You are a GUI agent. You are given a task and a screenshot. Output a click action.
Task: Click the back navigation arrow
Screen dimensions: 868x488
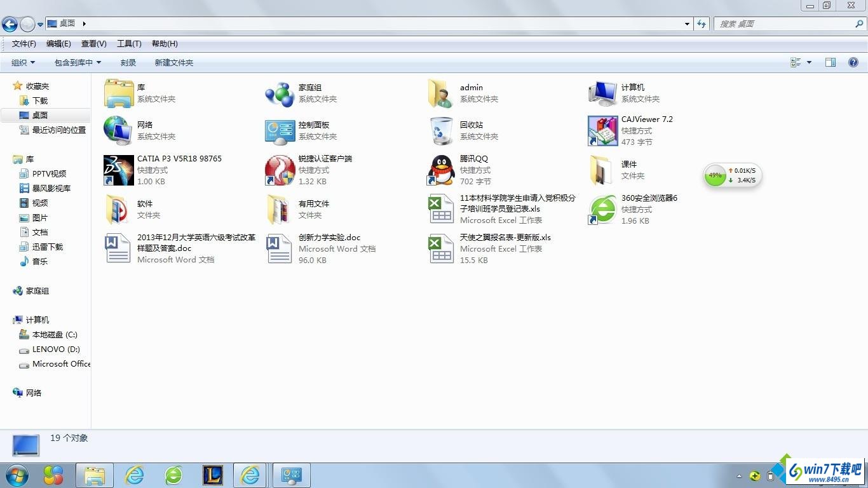(x=10, y=24)
